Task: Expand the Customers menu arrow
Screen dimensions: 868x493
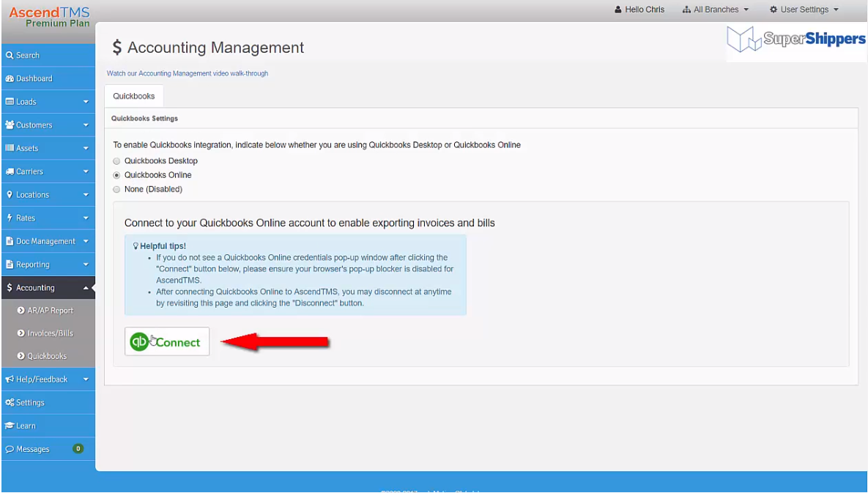Action: pyautogui.click(x=86, y=125)
